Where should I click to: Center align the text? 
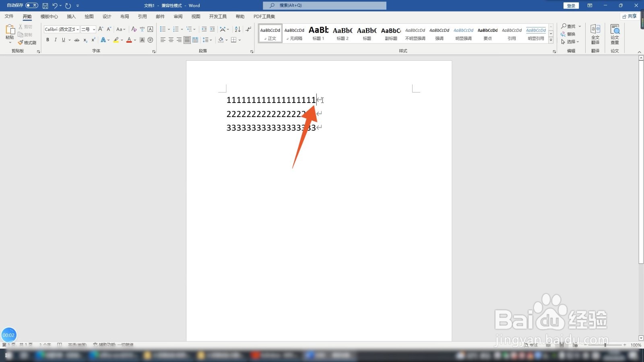point(171,40)
